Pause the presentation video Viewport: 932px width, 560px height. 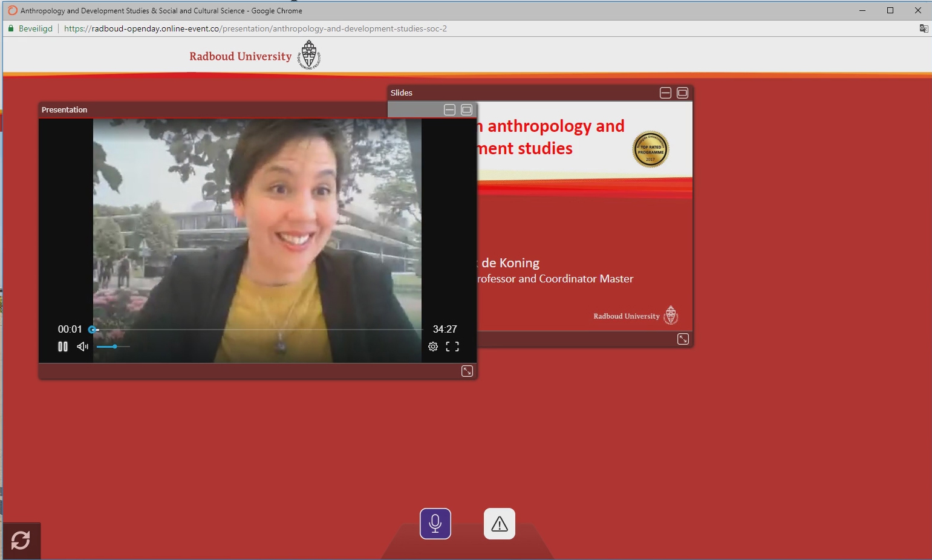click(62, 347)
